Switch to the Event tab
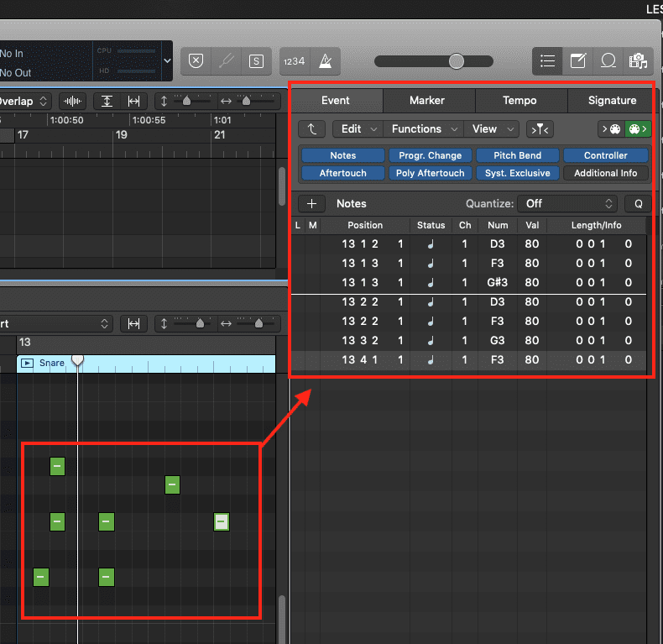The height and width of the screenshot is (644, 663). [x=336, y=101]
